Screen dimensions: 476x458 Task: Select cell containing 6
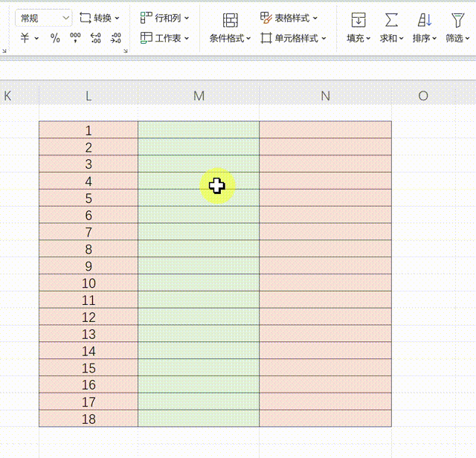[89, 215]
